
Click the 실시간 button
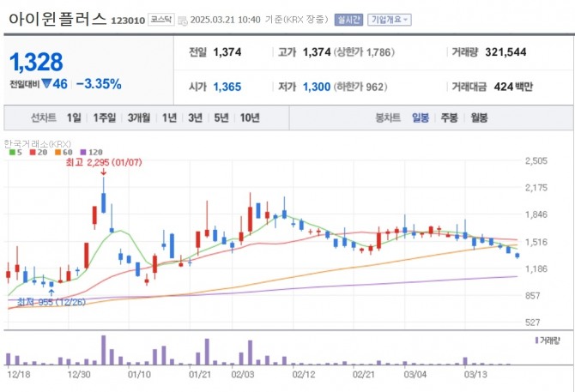(348, 20)
